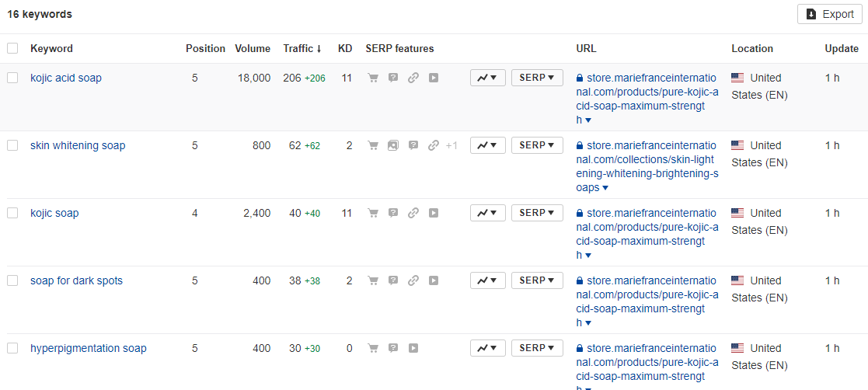Click shopping cart icon for kojic acid soap
Image resolution: width=868 pixels, height=390 pixels.
[373, 78]
